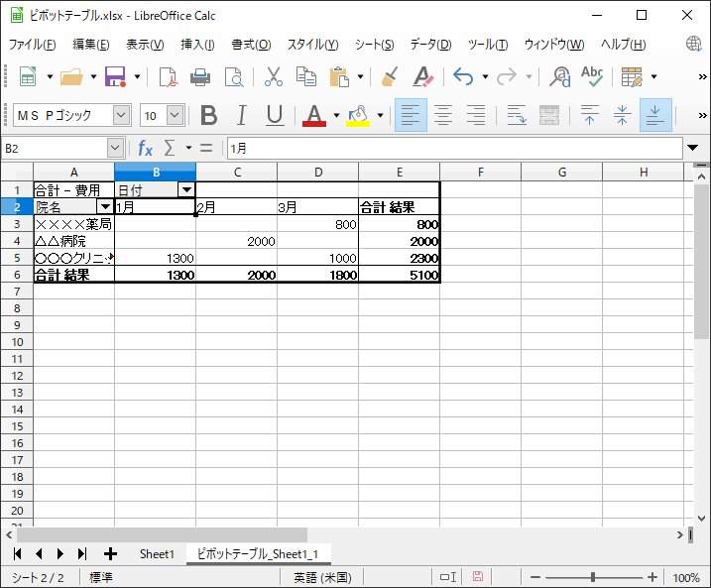
Task: Click the Save icon
Action: point(115,76)
